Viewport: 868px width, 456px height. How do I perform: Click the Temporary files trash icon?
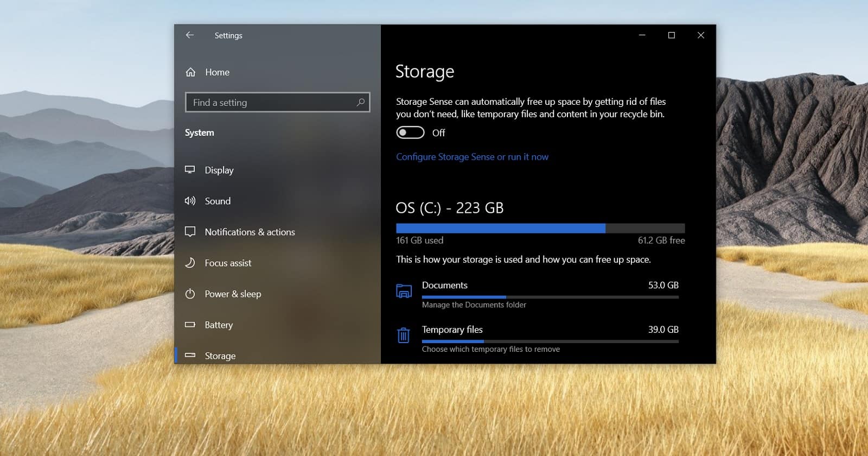pos(403,335)
